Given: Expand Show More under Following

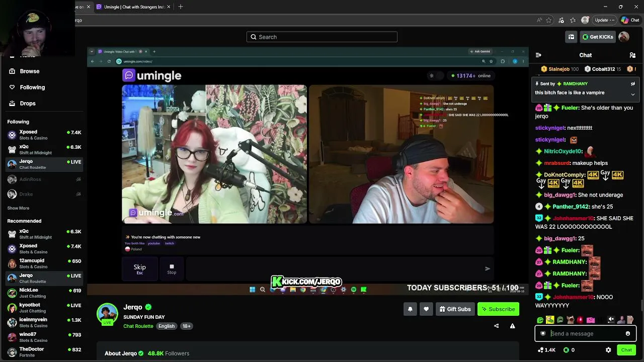Looking at the screenshot, I should point(18,208).
